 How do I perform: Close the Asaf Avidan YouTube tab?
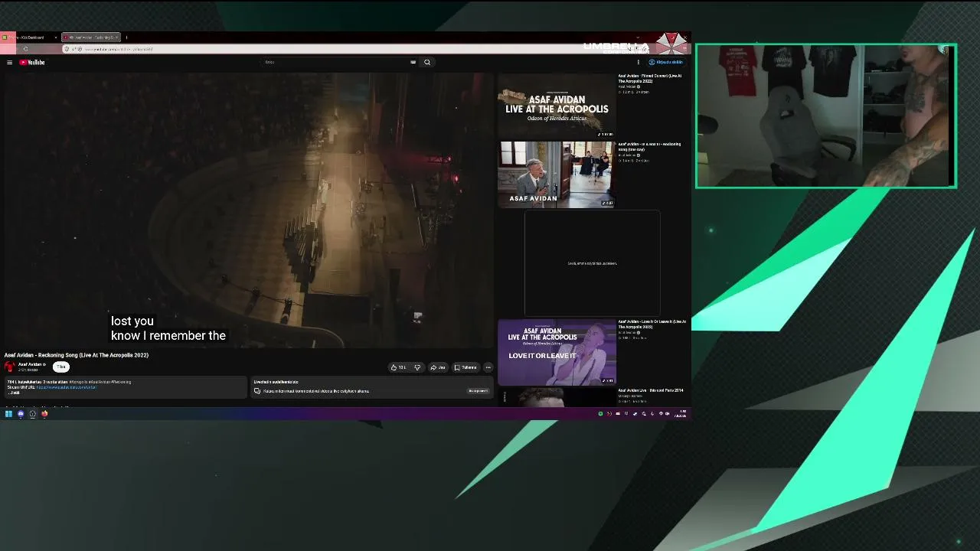116,37
